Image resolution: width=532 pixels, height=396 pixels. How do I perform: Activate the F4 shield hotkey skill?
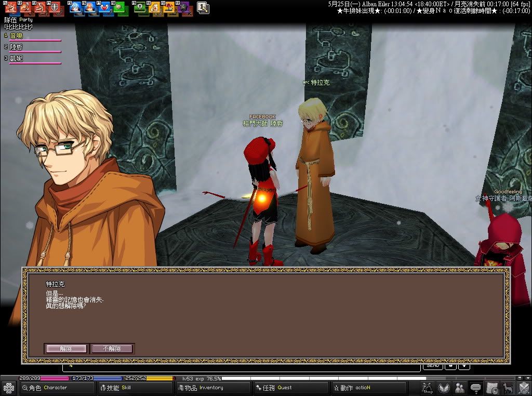click(55, 8)
